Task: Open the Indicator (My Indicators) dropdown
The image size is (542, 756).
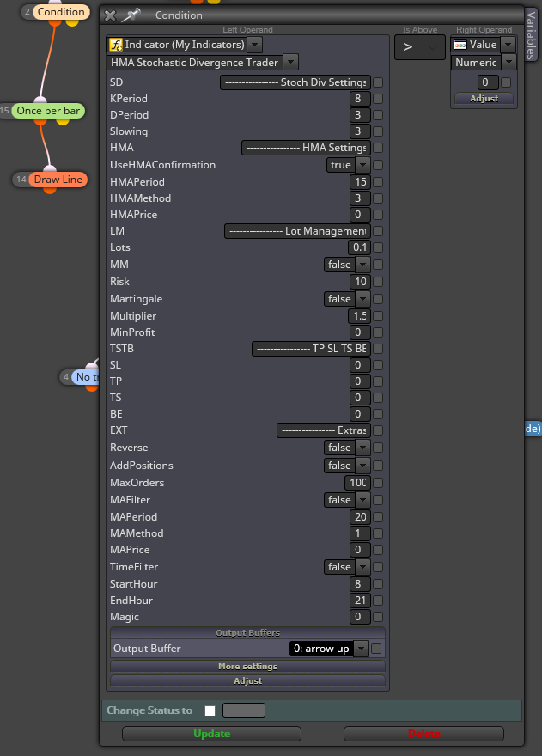Action: [255, 45]
